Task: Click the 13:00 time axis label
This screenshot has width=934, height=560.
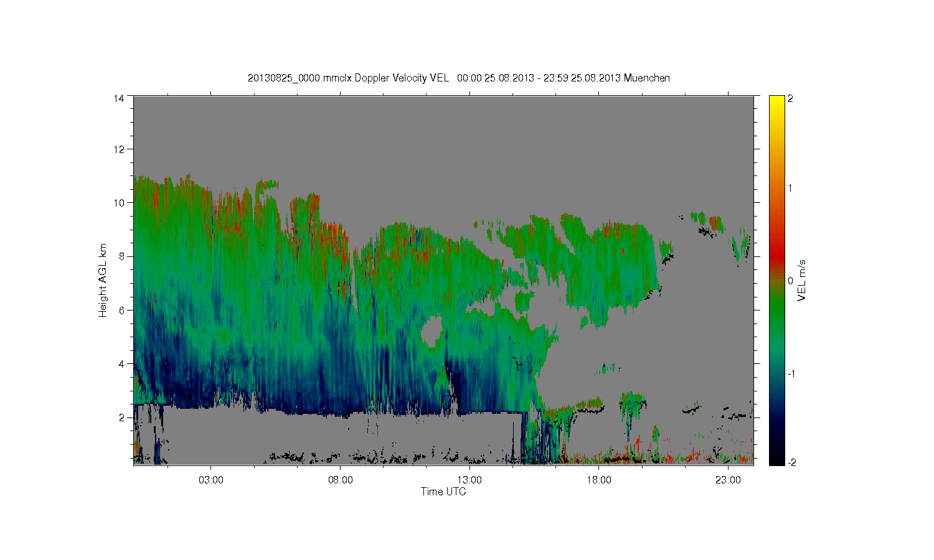Action: (469, 480)
